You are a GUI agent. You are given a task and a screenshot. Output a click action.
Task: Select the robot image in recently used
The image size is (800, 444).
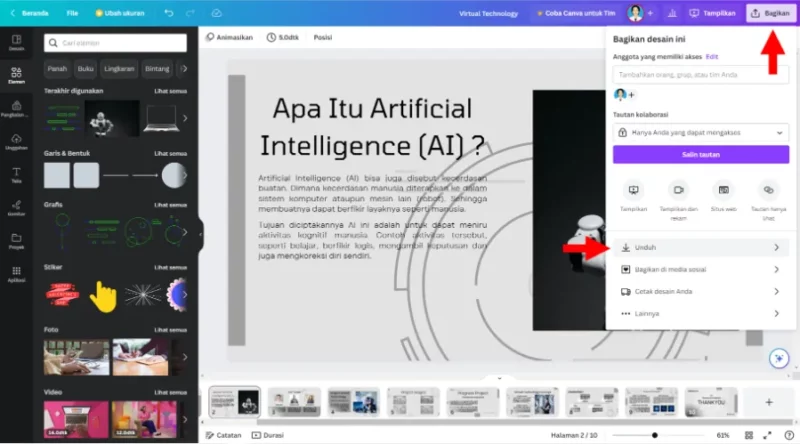click(112, 118)
